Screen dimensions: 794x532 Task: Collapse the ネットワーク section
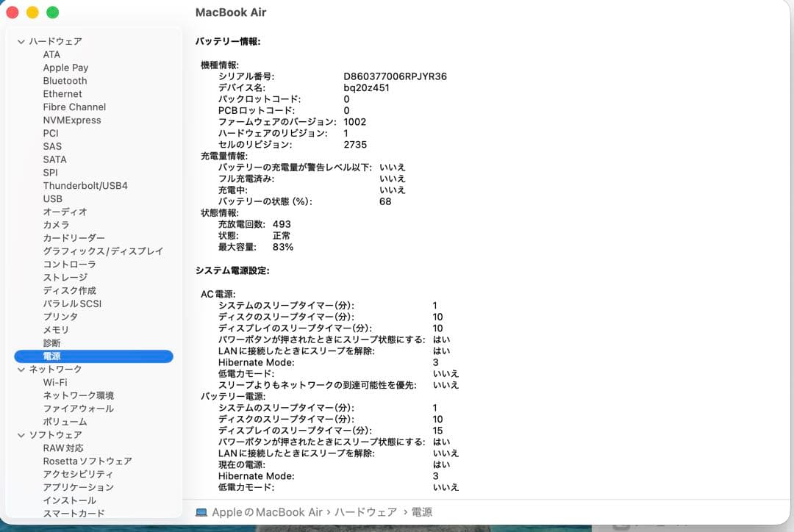pyautogui.click(x=21, y=369)
